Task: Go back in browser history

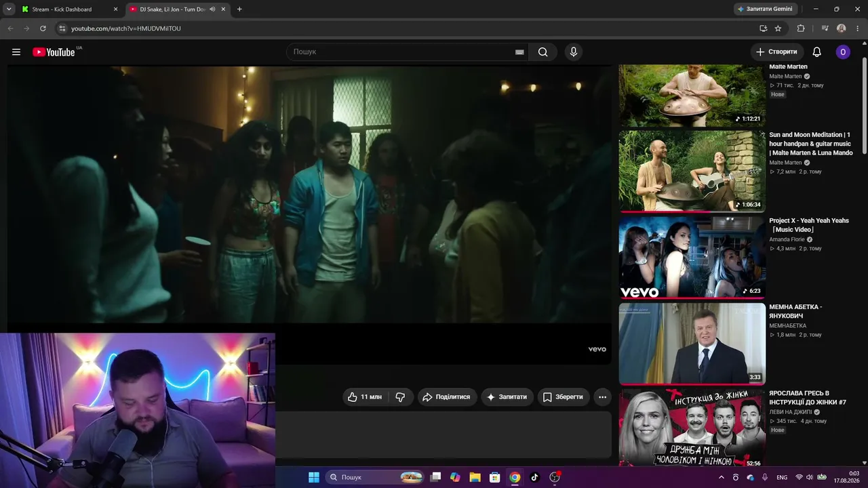Action: coord(10,28)
